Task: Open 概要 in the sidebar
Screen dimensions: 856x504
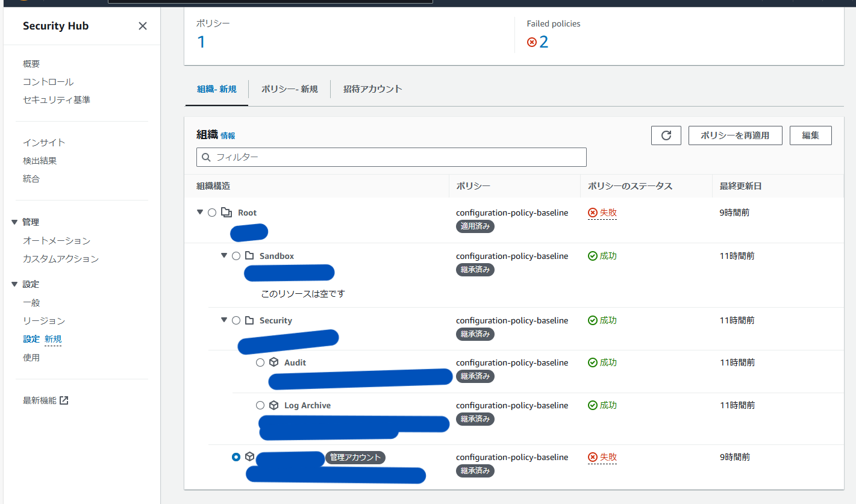Action: coord(31,64)
